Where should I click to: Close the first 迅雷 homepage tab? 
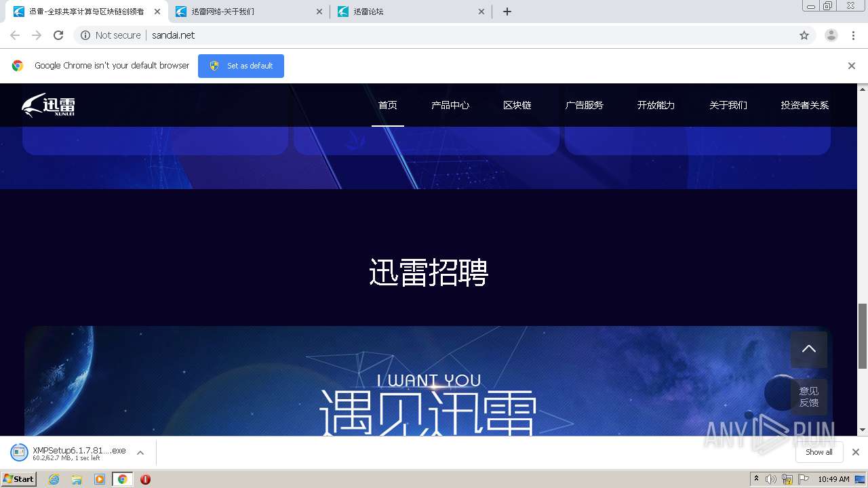click(157, 12)
